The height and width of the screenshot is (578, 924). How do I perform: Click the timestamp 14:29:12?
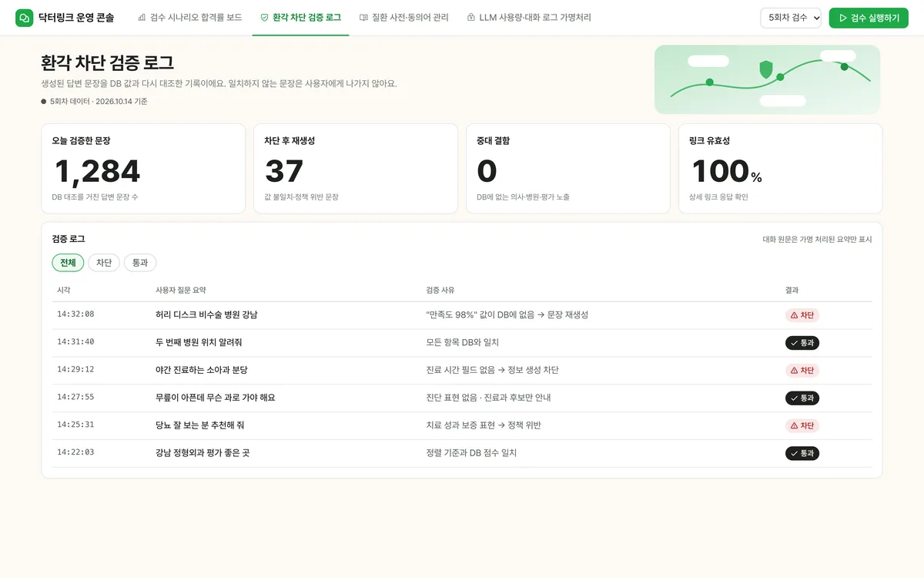(75, 370)
